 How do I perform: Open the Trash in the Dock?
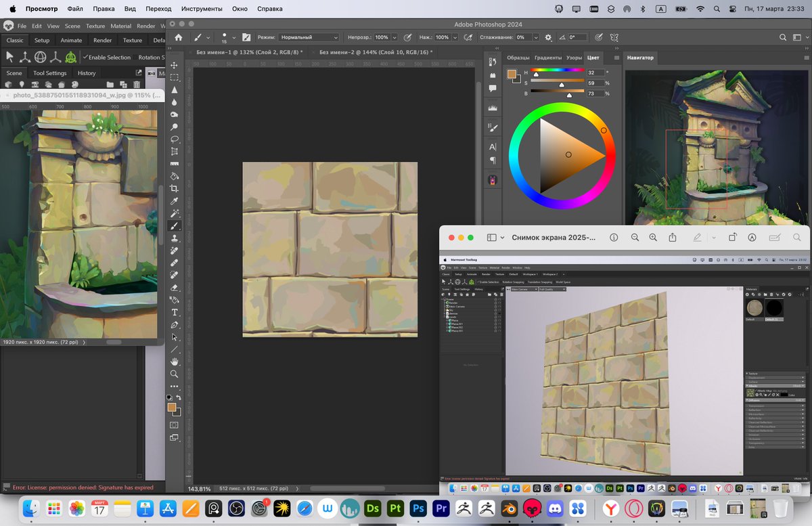(x=780, y=508)
